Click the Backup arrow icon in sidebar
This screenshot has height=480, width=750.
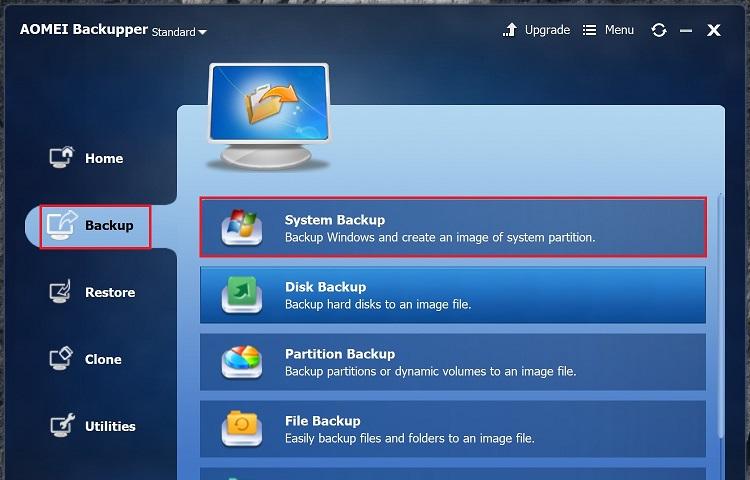62,225
